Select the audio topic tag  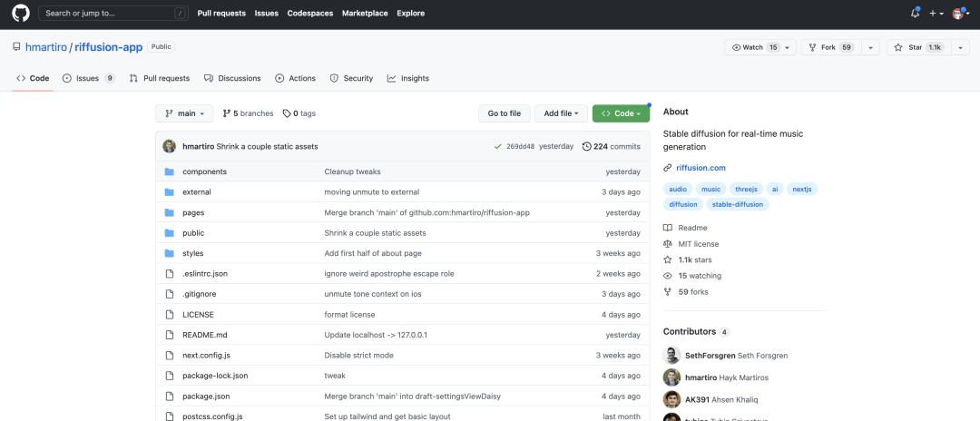tap(678, 189)
